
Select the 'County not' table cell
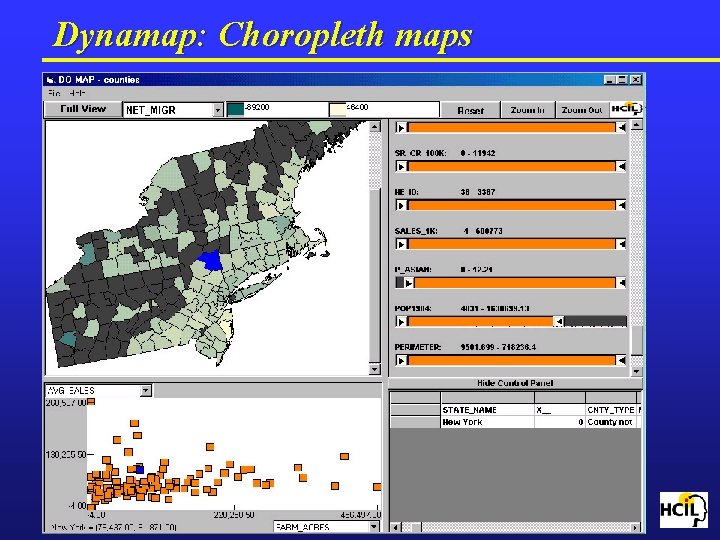tap(611, 422)
